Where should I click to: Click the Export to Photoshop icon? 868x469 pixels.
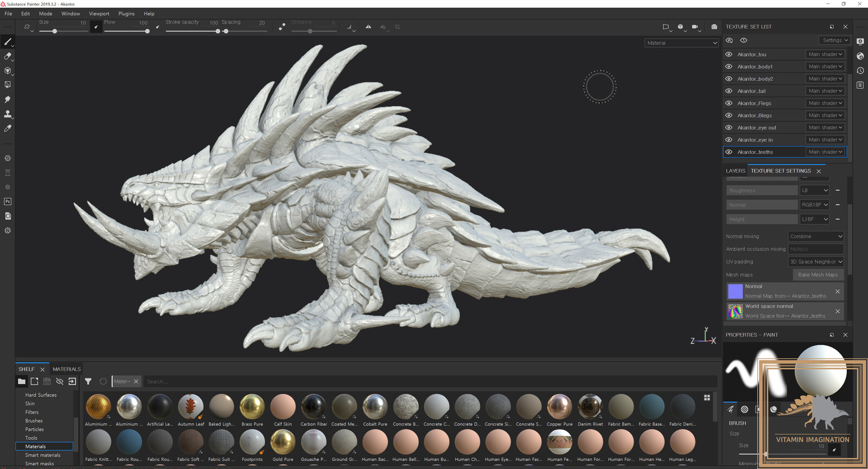8,202
